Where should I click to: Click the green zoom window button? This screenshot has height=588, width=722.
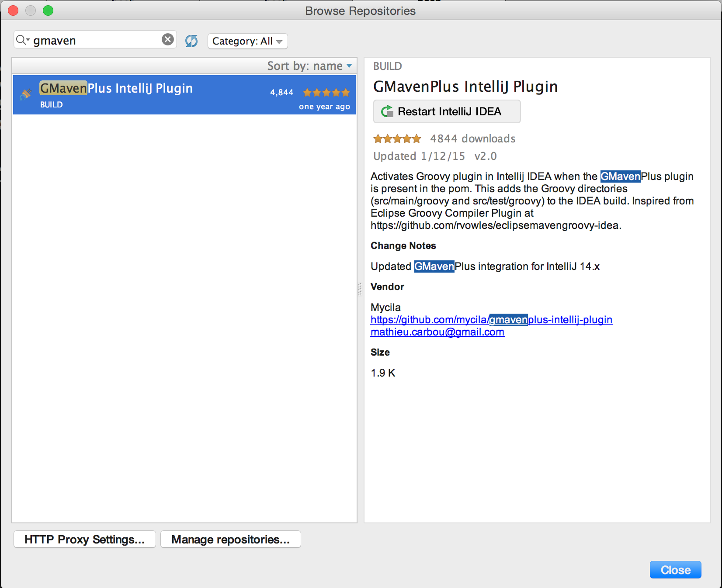coord(48,10)
